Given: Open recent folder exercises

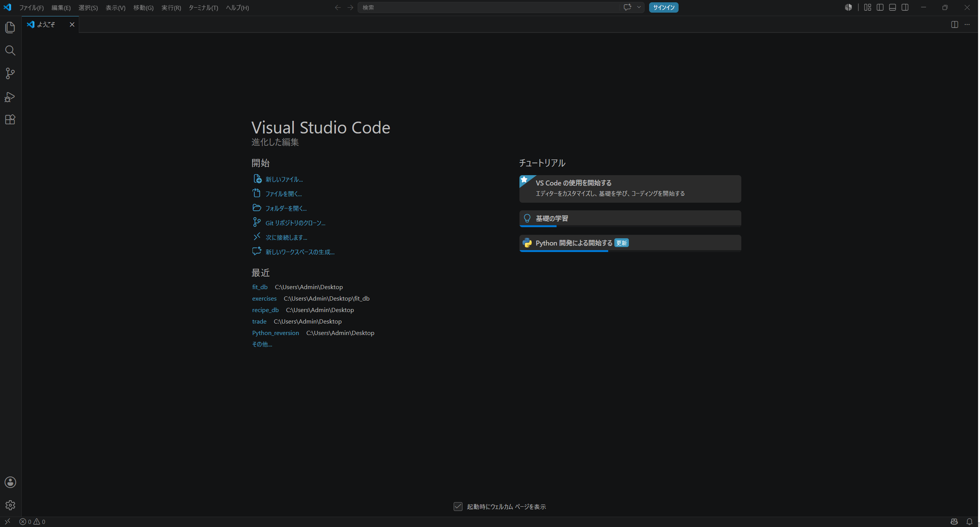Looking at the screenshot, I should coord(264,298).
